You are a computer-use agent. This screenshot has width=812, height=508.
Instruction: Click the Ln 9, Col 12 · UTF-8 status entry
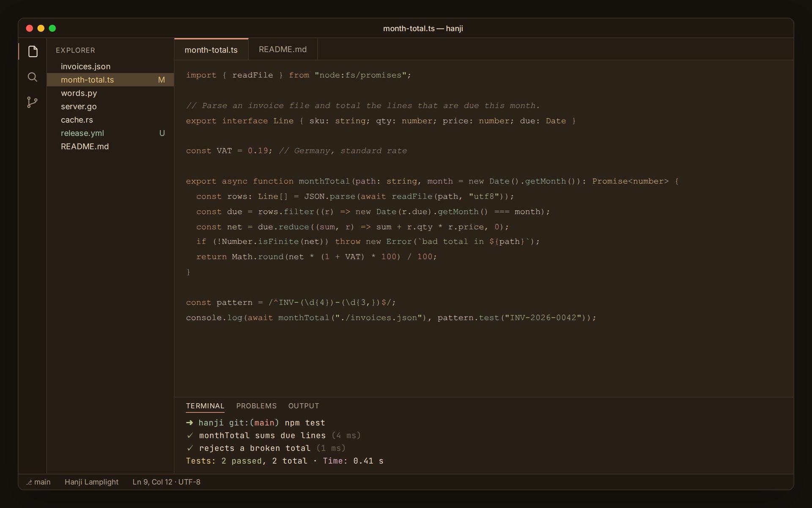[167, 482]
